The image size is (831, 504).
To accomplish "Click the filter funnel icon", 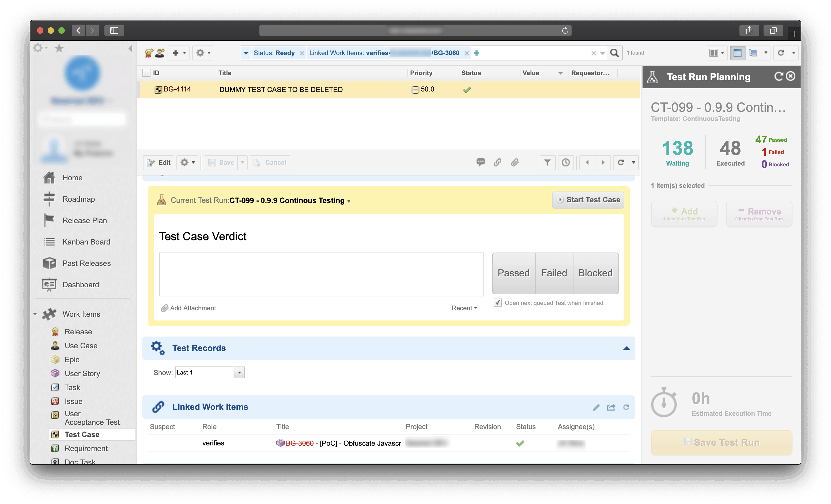I will click(547, 162).
